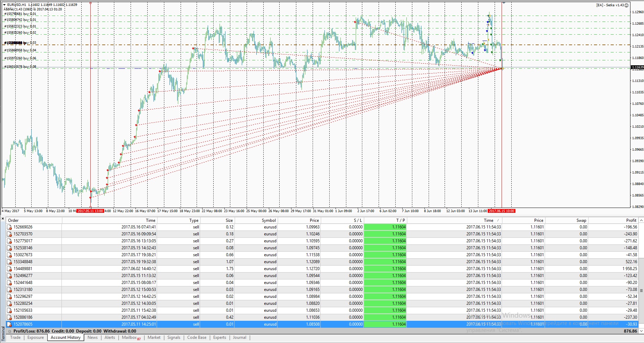The width and height of the screenshot is (644, 343).
Task: Click the order icon beside order 152105633
Action: click(x=10, y=310)
